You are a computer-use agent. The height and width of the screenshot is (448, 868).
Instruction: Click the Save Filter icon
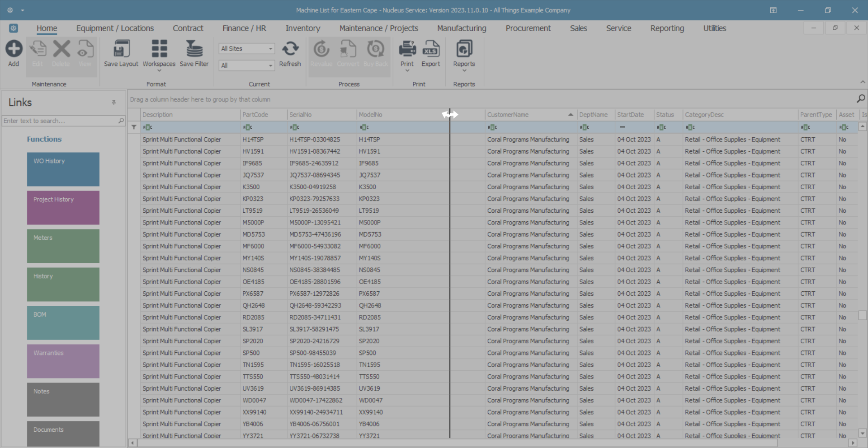tap(194, 49)
